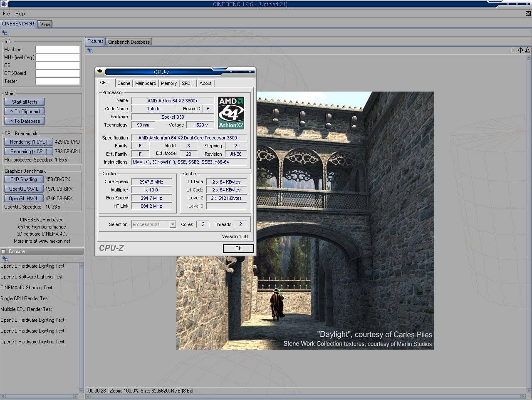Click the pin icon in the Console panel
The height and width of the screenshot is (400, 532).
point(5,259)
